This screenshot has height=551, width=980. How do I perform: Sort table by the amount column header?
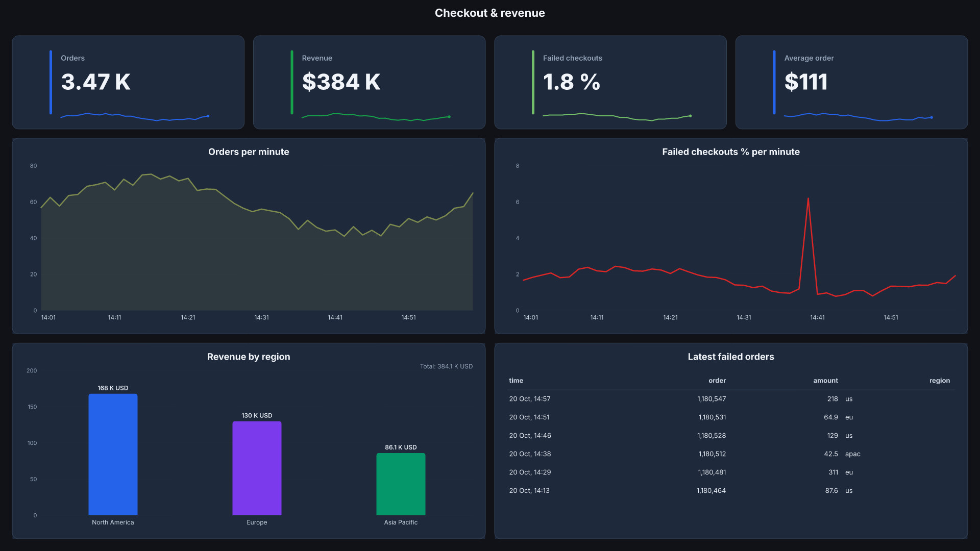825,381
